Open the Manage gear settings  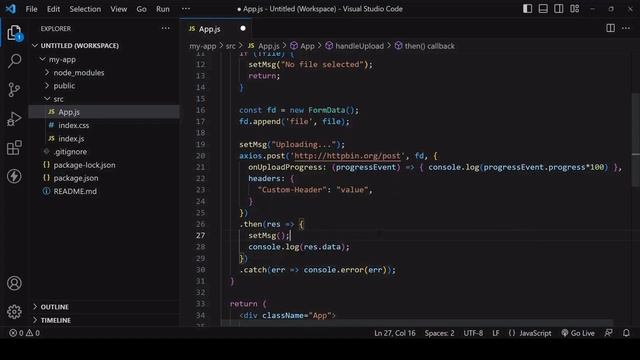pyautogui.click(x=14, y=312)
